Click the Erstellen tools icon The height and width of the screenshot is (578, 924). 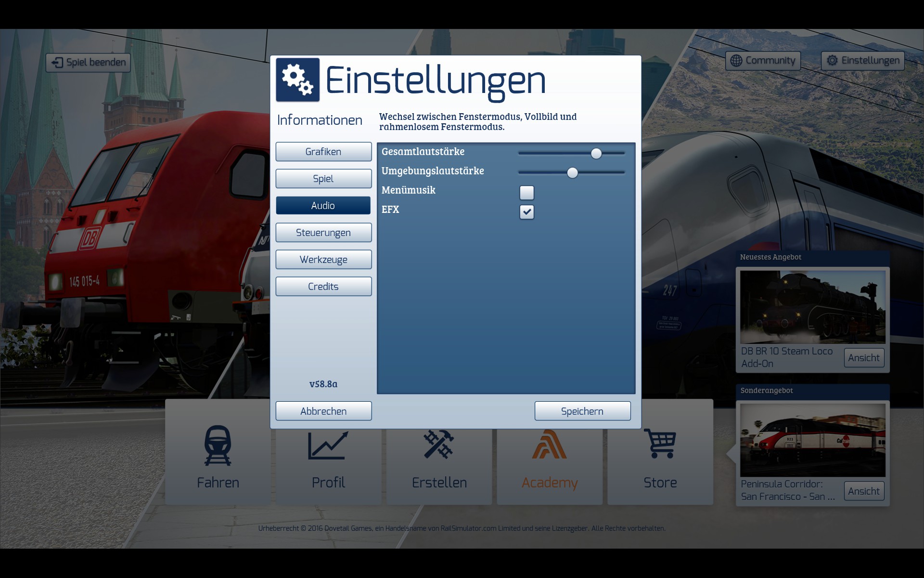(x=438, y=444)
